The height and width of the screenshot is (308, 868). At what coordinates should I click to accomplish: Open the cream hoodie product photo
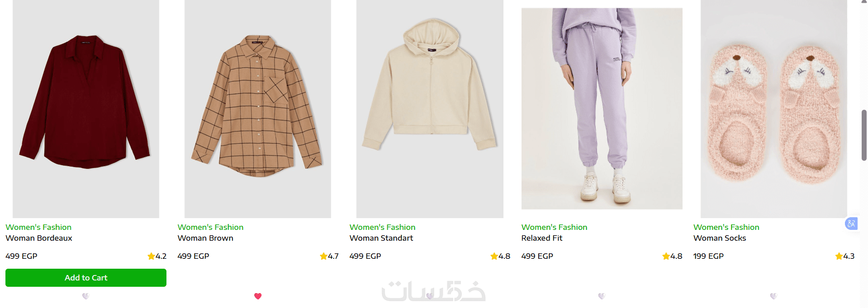pyautogui.click(x=430, y=109)
